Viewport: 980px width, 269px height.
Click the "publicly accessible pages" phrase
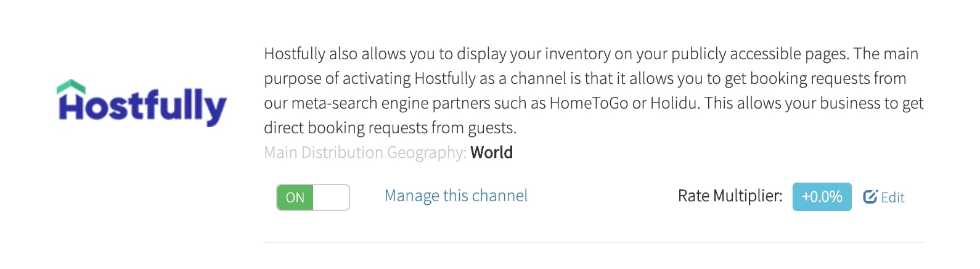(x=753, y=54)
